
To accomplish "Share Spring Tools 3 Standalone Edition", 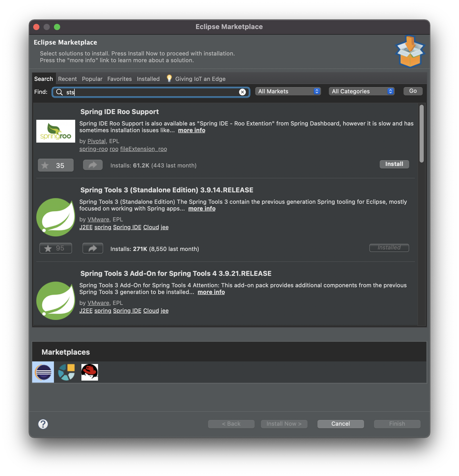I will 93,248.
